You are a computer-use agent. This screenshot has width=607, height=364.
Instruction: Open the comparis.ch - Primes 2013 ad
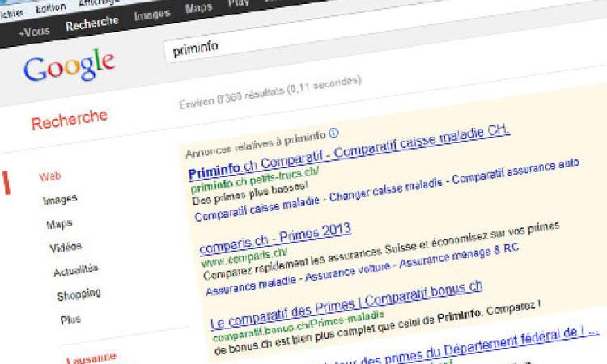(275, 238)
